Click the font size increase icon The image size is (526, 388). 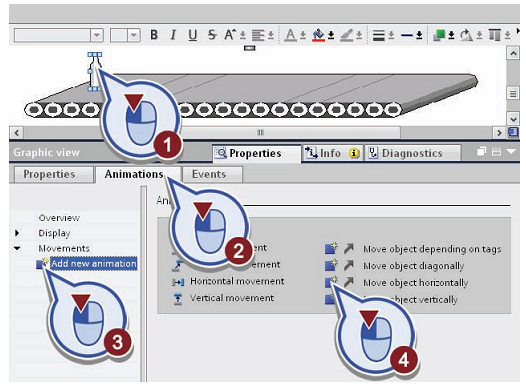tap(230, 35)
